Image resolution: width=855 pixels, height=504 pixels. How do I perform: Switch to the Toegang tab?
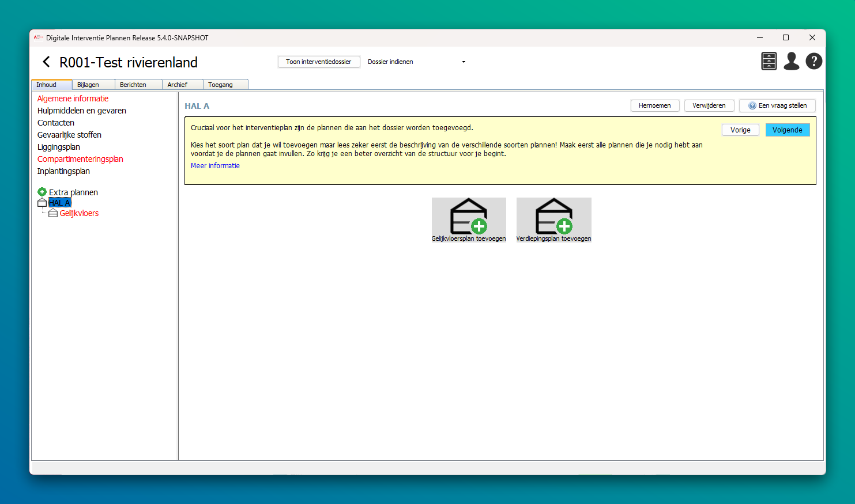[x=225, y=85]
